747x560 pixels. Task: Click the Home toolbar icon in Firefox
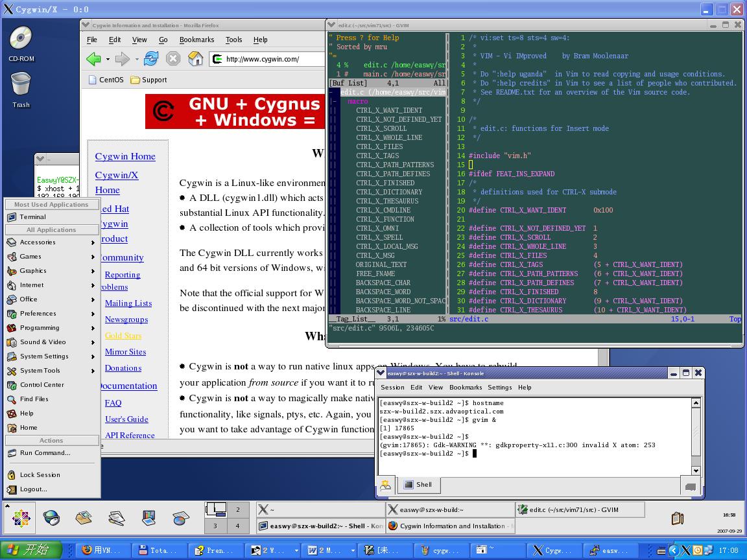(x=196, y=58)
